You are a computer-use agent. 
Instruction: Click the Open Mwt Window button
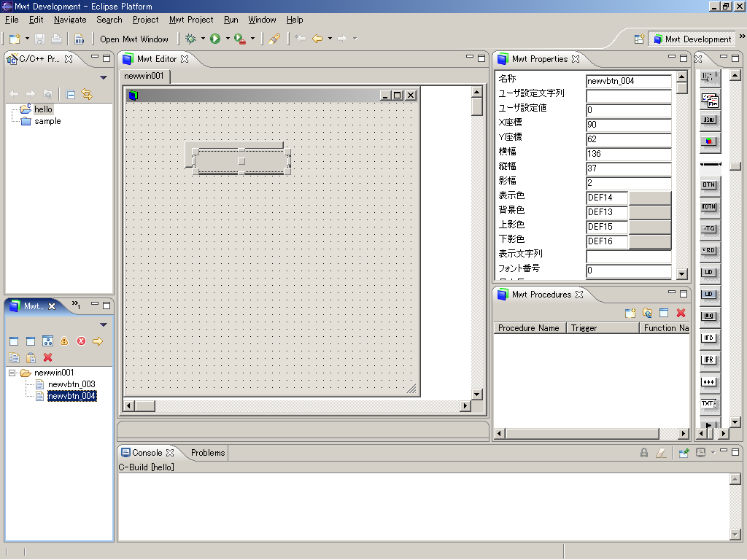click(x=134, y=39)
